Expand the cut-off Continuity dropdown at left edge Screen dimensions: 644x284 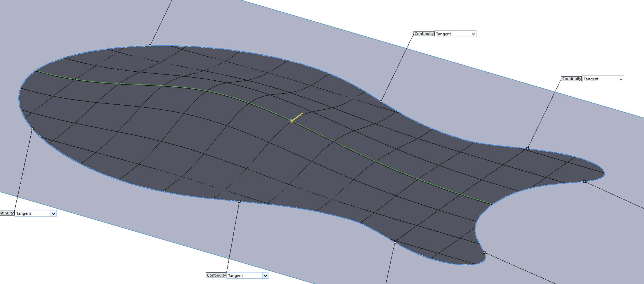53,213
